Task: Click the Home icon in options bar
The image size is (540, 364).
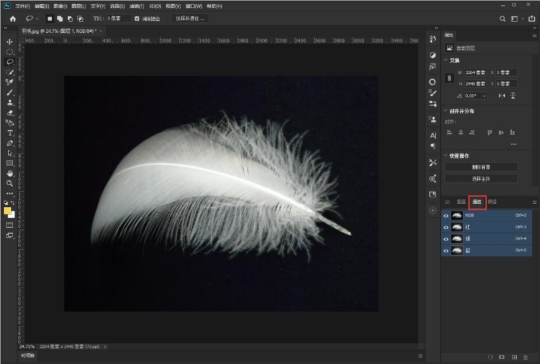Action: [13, 19]
